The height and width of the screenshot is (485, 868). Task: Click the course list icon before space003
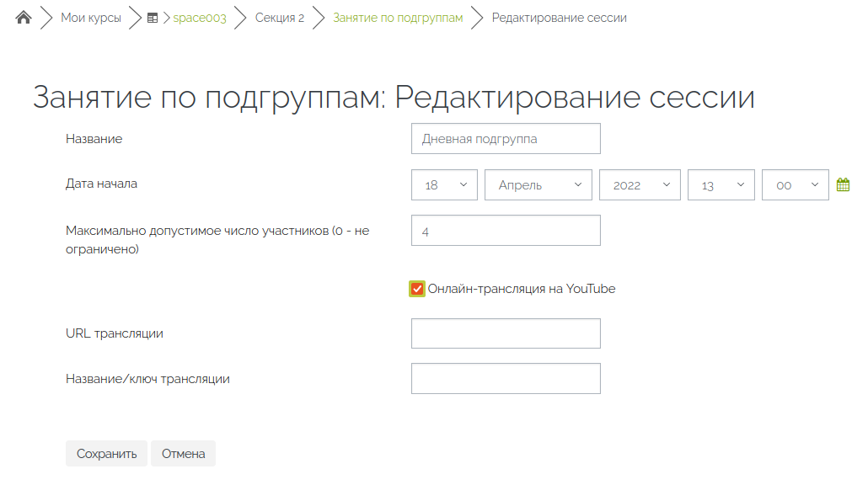[153, 19]
